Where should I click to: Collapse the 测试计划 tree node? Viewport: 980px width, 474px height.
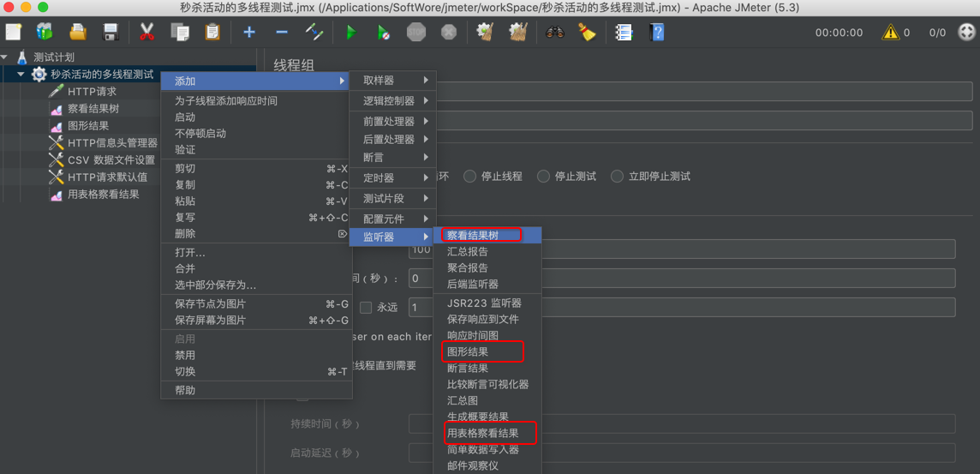coord(4,57)
